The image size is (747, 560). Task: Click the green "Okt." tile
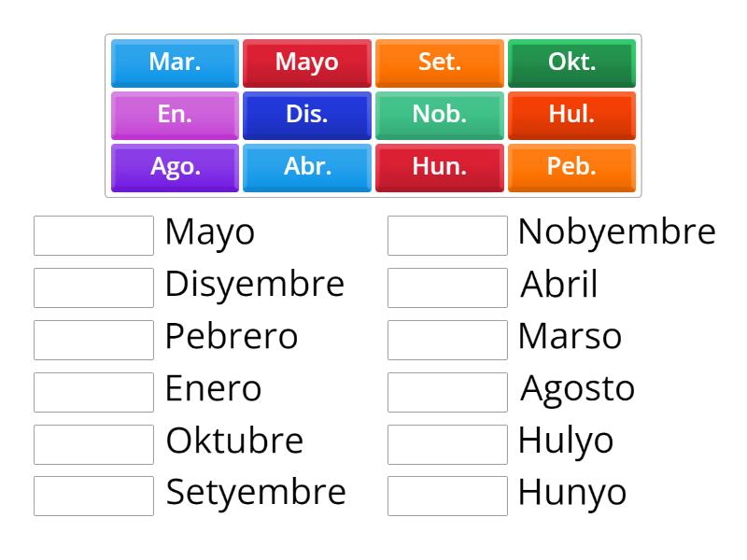point(571,63)
